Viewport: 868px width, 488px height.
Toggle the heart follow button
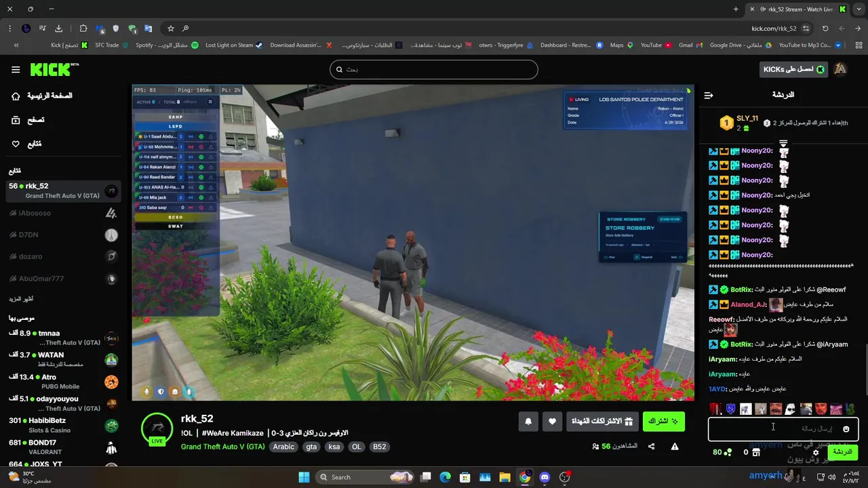pyautogui.click(x=552, y=422)
